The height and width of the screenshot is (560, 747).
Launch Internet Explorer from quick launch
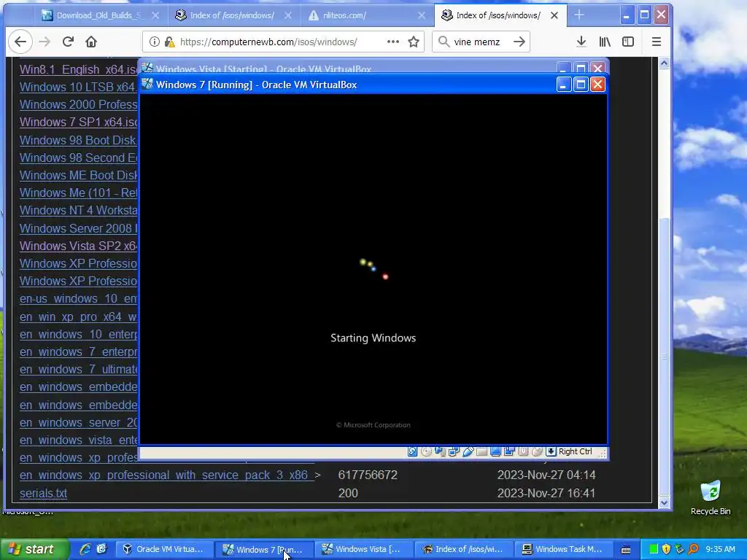85,549
